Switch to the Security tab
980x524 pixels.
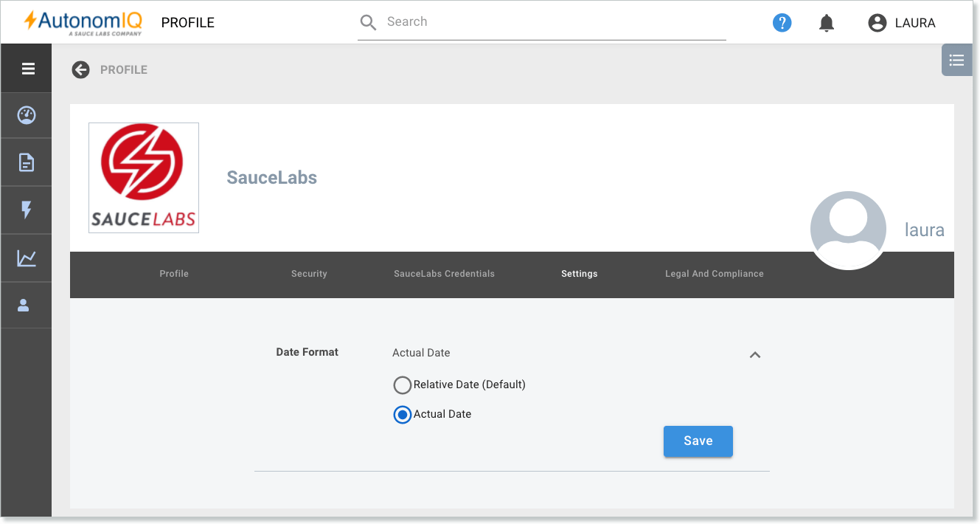coord(309,274)
